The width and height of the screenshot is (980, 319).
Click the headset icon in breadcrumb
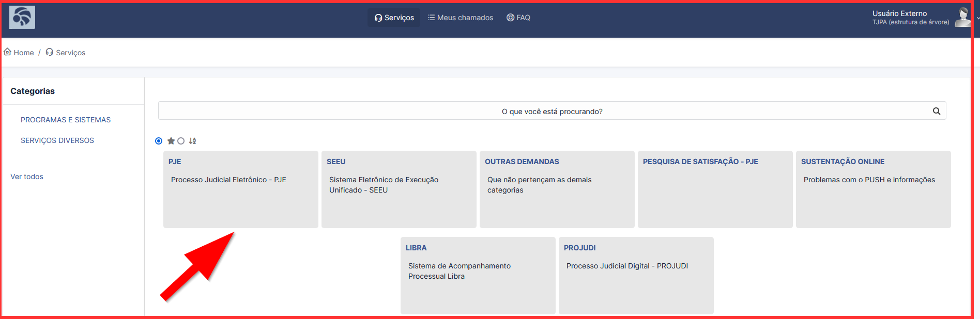[50, 52]
